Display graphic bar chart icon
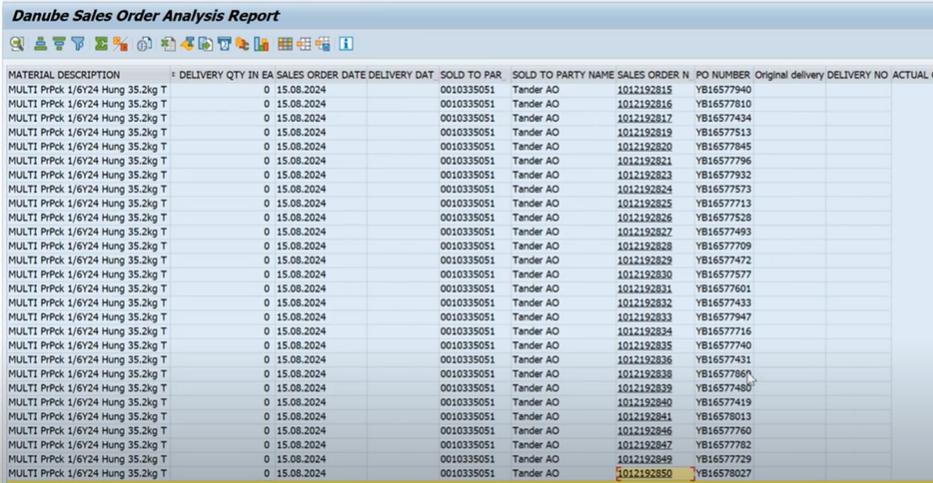Screen dimensions: 933x483 (261, 43)
